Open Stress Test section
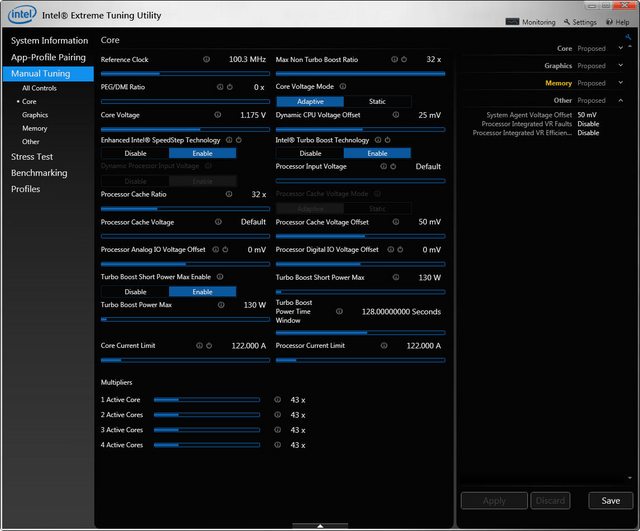640x531 pixels. (x=32, y=156)
